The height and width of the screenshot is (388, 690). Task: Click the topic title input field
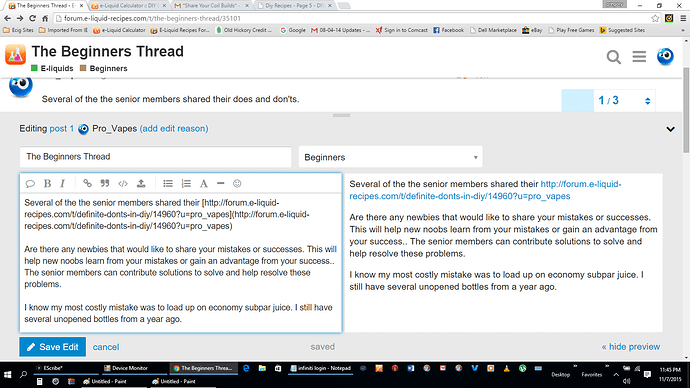(x=155, y=157)
